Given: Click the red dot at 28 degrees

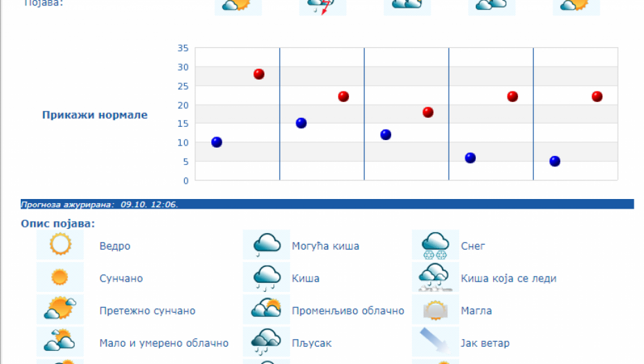Looking at the screenshot, I should point(259,74).
